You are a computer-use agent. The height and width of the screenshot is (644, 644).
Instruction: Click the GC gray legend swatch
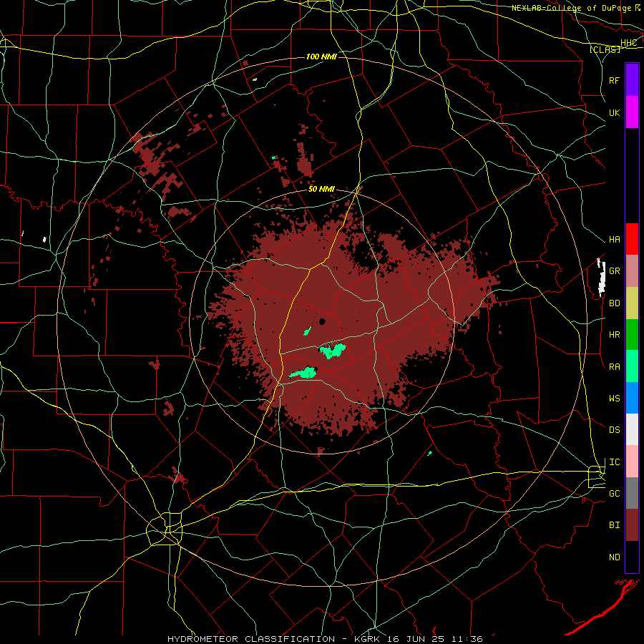[632, 493]
